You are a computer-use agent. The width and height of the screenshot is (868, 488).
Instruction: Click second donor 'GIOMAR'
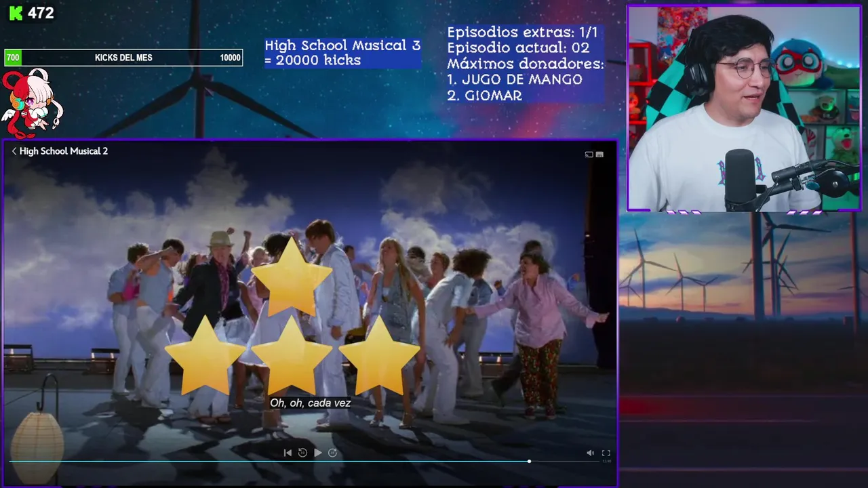tap(485, 96)
